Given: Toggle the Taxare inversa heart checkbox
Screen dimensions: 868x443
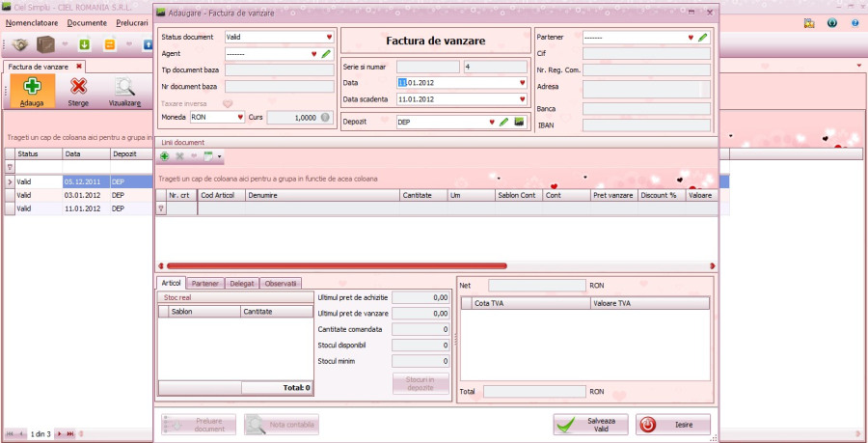Looking at the screenshot, I should point(229,102).
